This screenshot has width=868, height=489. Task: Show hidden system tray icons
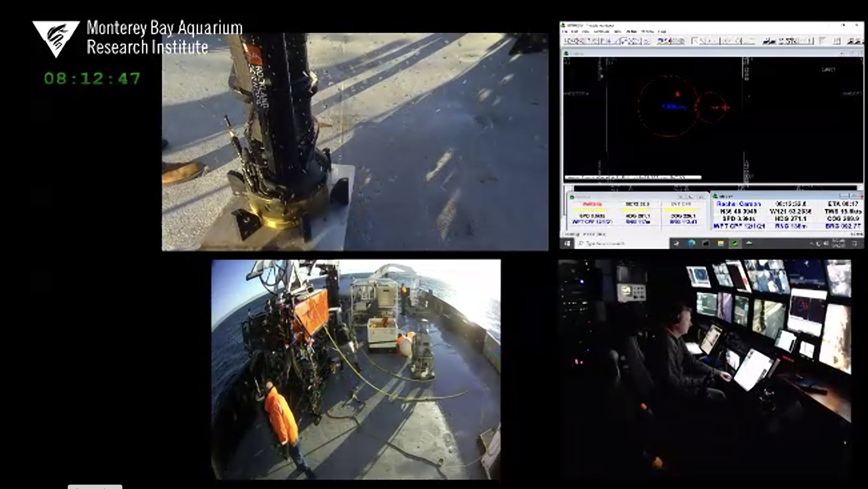coord(812,243)
